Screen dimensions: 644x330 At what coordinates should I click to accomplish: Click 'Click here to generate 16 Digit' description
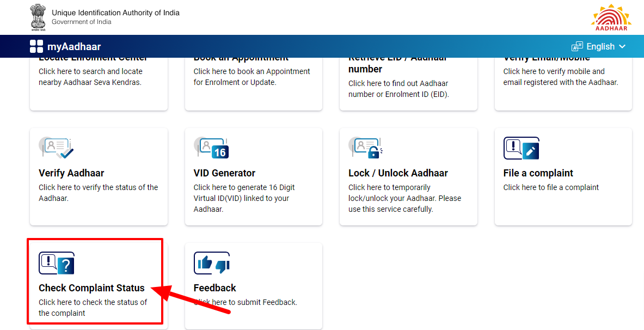tap(244, 198)
